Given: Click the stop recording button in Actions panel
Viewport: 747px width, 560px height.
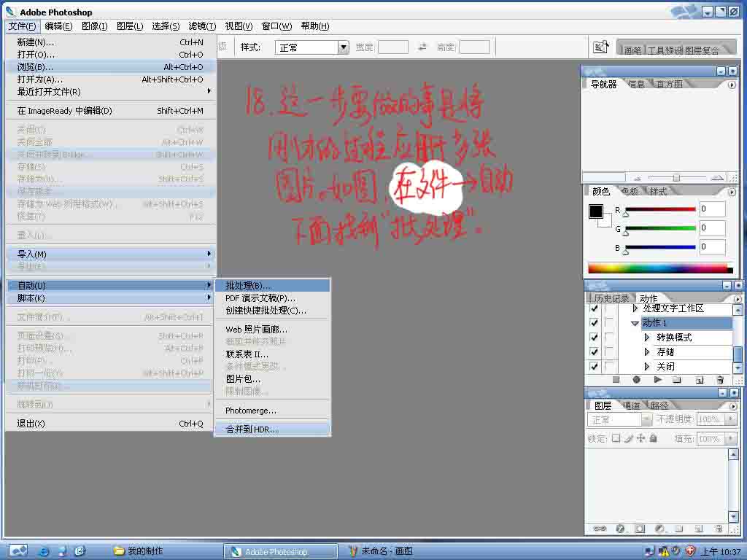Looking at the screenshot, I should click(x=616, y=380).
